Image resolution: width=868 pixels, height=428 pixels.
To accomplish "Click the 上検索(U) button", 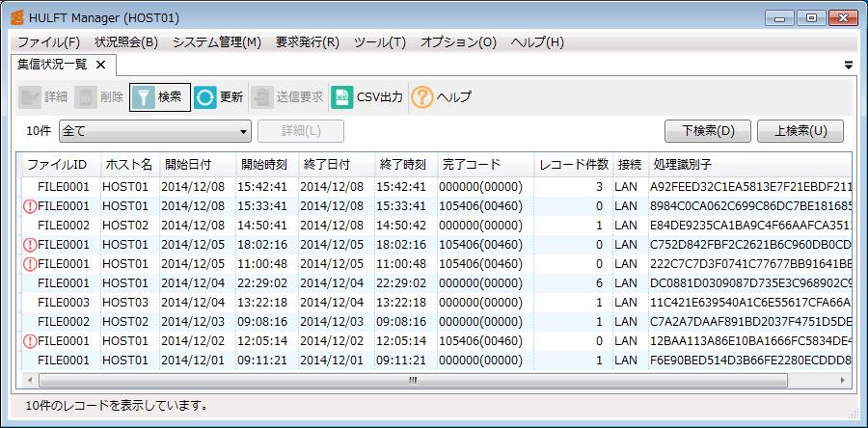I will pos(800,131).
